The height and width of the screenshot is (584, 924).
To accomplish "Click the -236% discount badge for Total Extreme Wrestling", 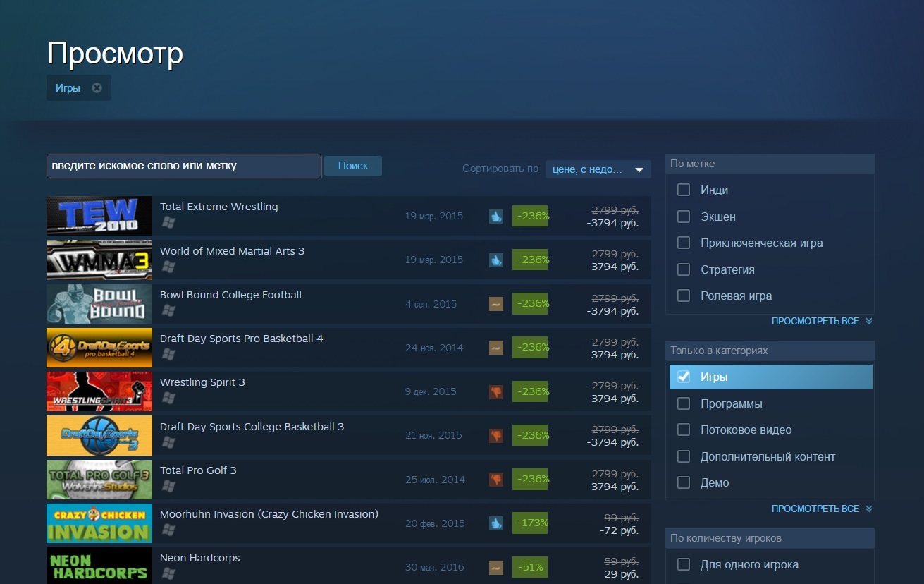I will click(x=531, y=216).
